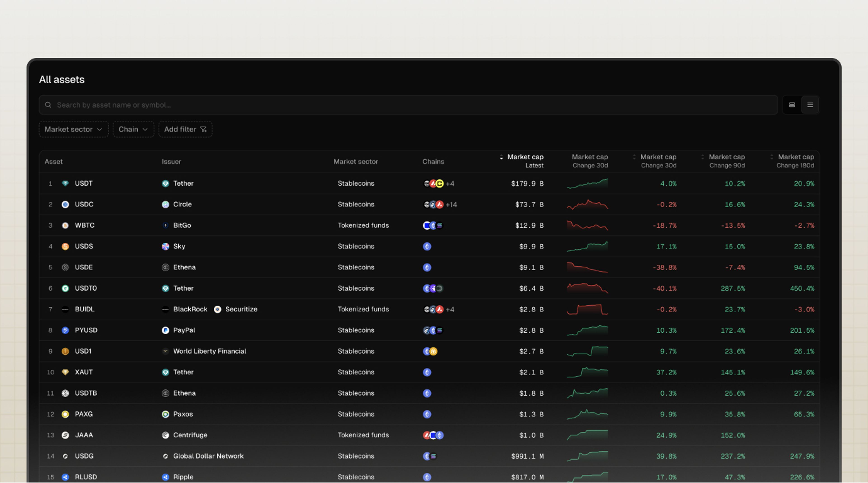Screen dimensions: 868x483
Task: Focus the asset name search field
Action: tap(408, 105)
